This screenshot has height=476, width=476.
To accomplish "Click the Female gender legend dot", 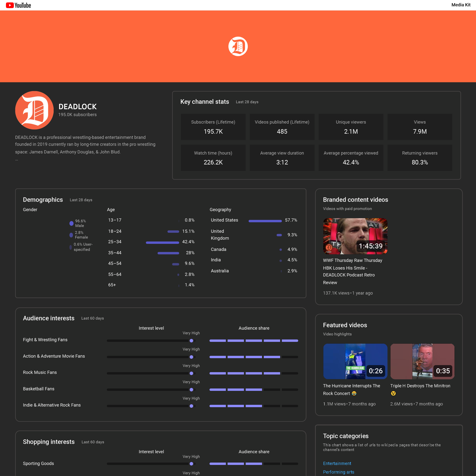I will pyautogui.click(x=71, y=235).
